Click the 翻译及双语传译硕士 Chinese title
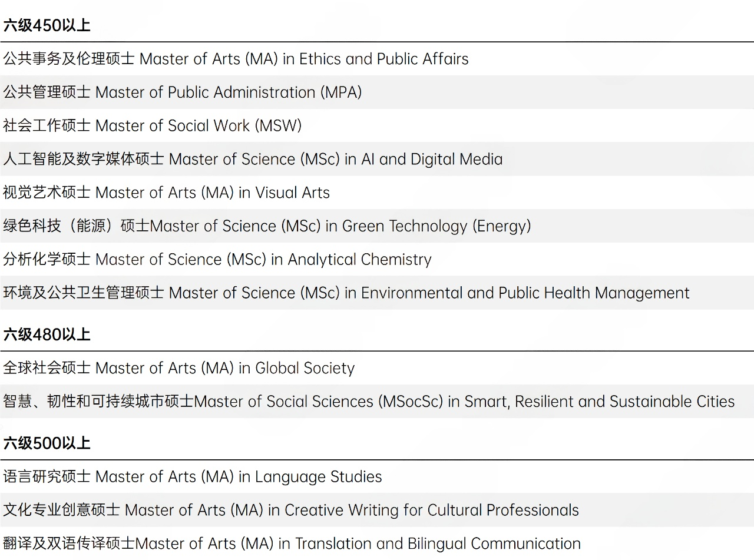Screen dimensions: 754x560 click(x=70, y=544)
